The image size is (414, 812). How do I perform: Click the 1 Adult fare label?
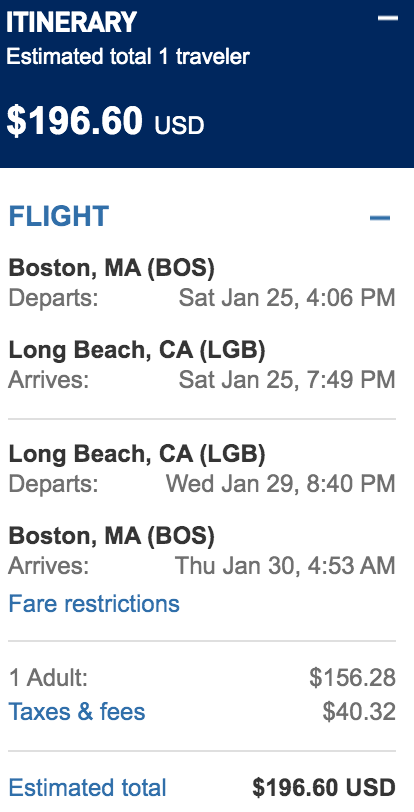[x=48, y=678]
